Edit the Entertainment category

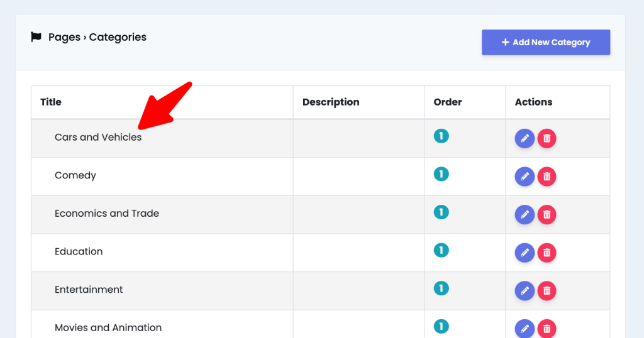click(525, 291)
